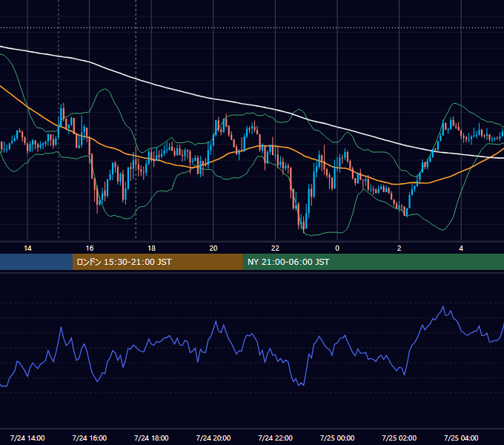Click the 22 hour label on the upper axis
Viewport: 504px width, 445px height.
pos(275,248)
